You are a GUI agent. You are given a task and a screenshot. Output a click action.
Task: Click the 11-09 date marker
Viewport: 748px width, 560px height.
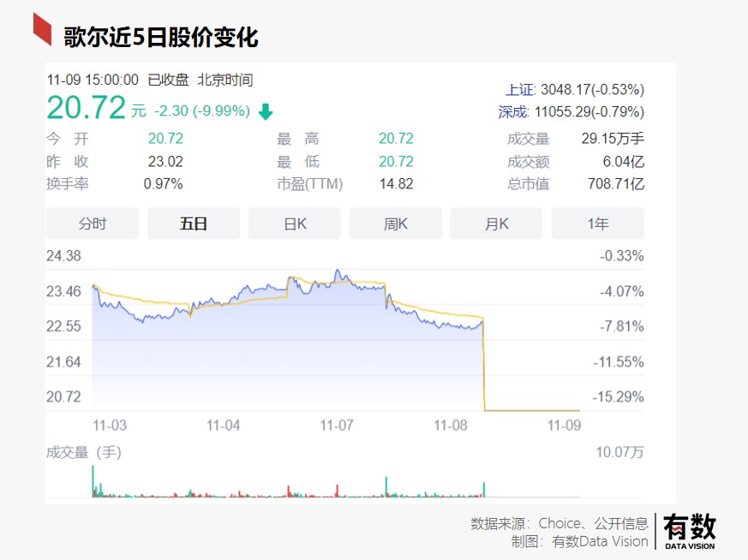(564, 425)
